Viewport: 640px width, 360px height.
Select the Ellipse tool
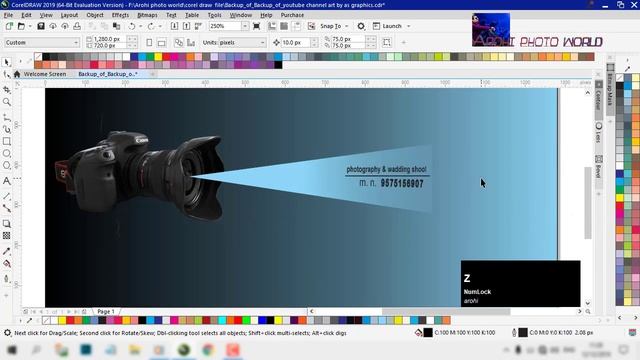pyautogui.click(x=7, y=153)
